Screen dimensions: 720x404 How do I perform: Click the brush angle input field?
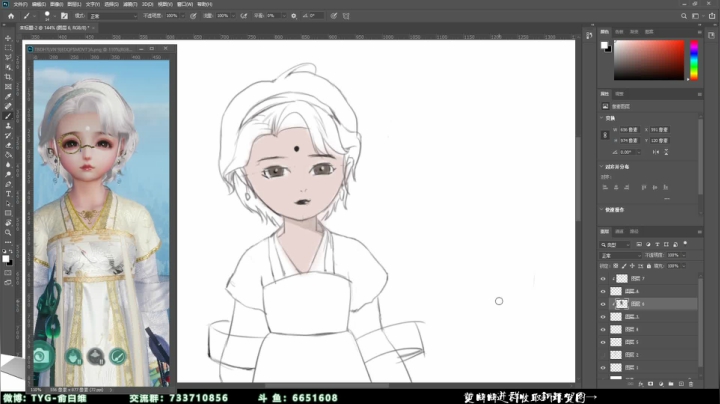[317, 16]
